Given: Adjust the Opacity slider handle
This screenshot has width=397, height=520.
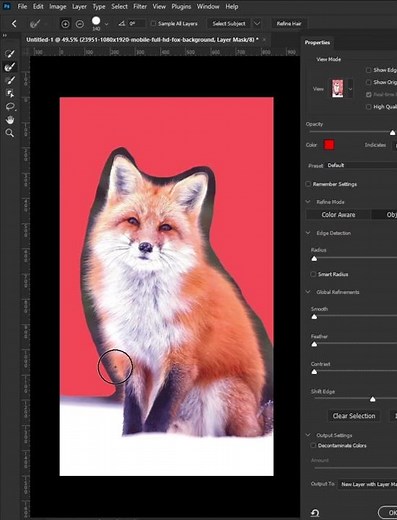Looking at the screenshot, I should pos(393,133).
